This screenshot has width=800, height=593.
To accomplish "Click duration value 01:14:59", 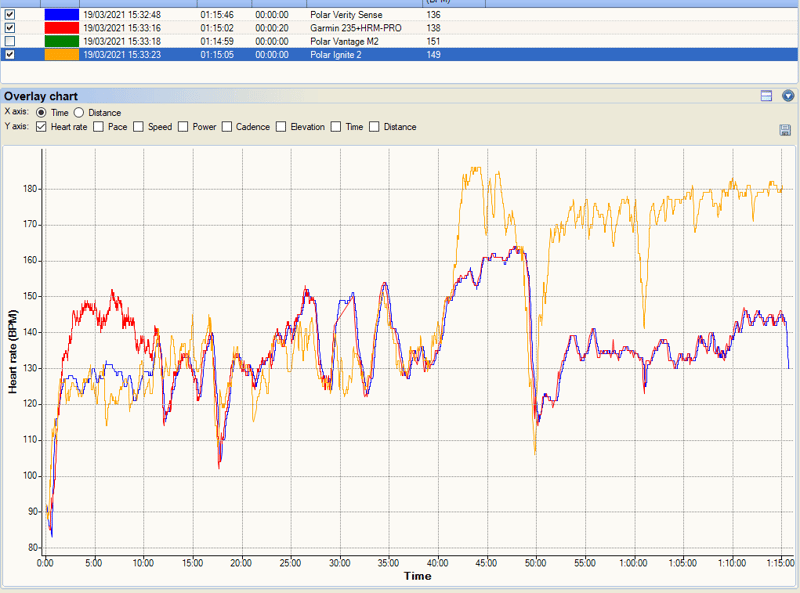I will pyautogui.click(x=217, y=41).
